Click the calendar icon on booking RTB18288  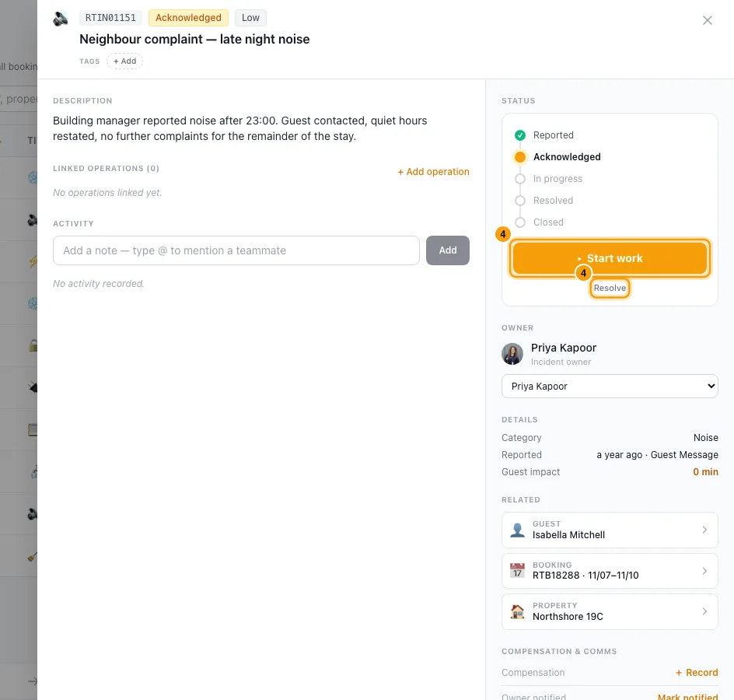pyautogui.click(x=517, y=570)
